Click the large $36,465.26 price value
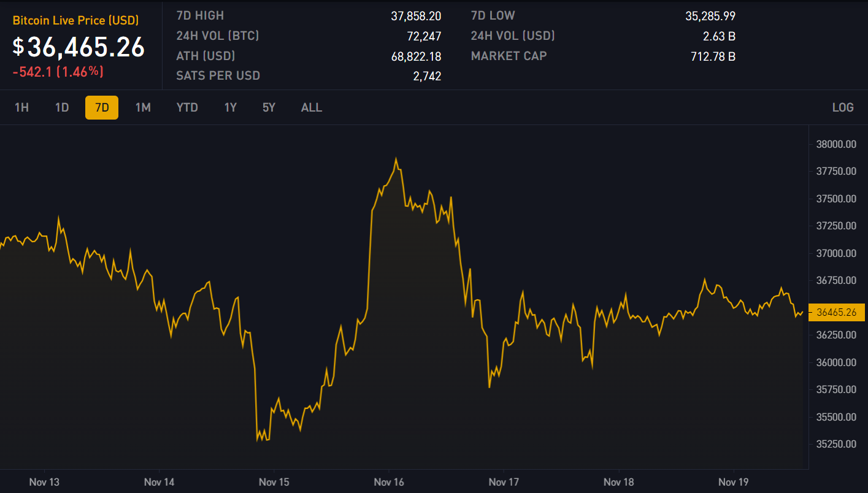 tap(79, 47)
